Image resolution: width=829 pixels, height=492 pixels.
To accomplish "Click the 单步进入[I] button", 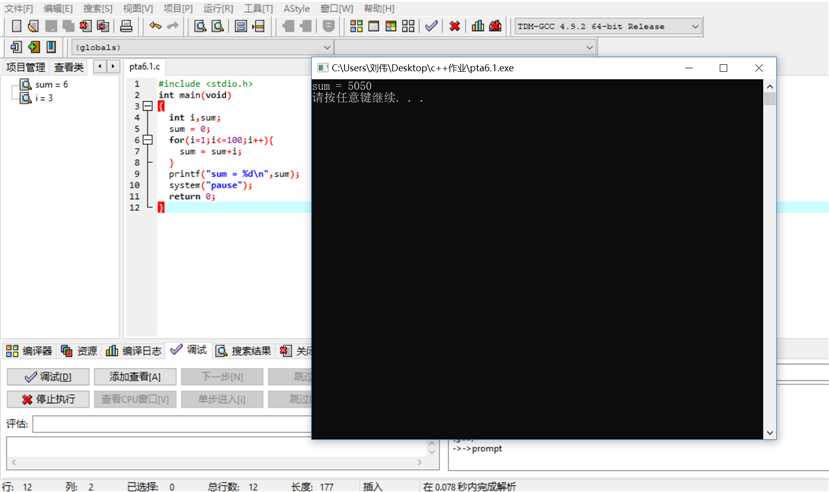I will click(222, 400).
